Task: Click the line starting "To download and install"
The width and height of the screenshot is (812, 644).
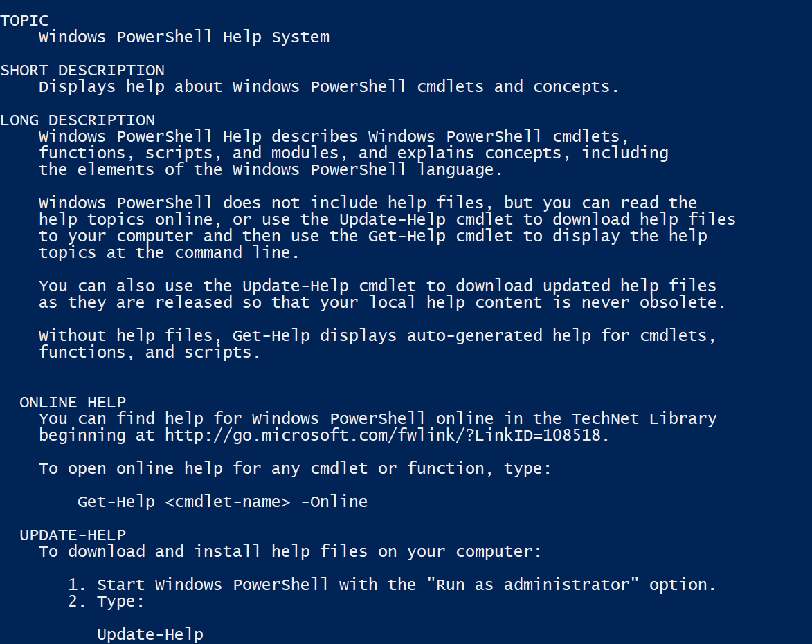Action: click(290, 552)
